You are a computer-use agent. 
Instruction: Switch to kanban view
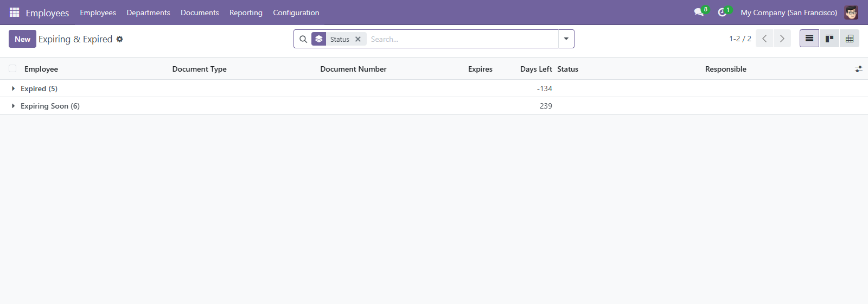pos(829,39)
